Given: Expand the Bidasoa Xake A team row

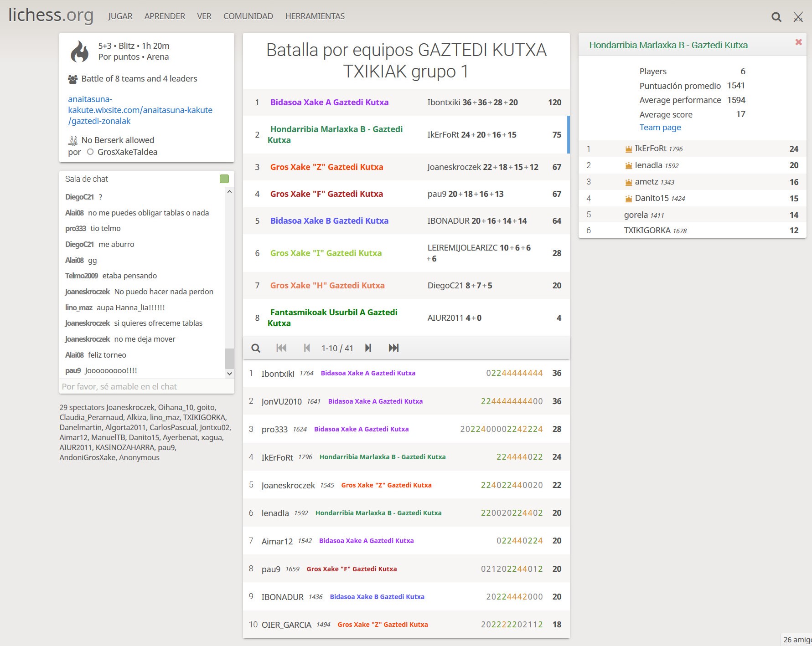Looking at the screenshot, I should point(329,103).
